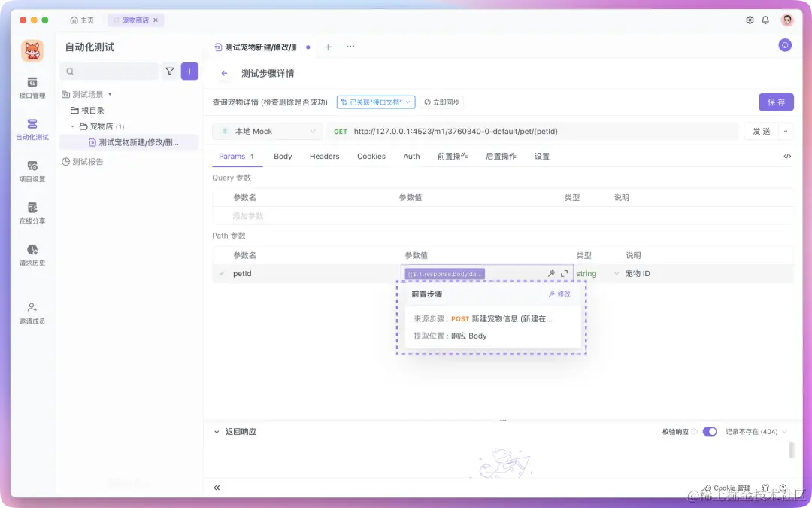Select the 自动化测试 sidebar icon

[32, 129]
